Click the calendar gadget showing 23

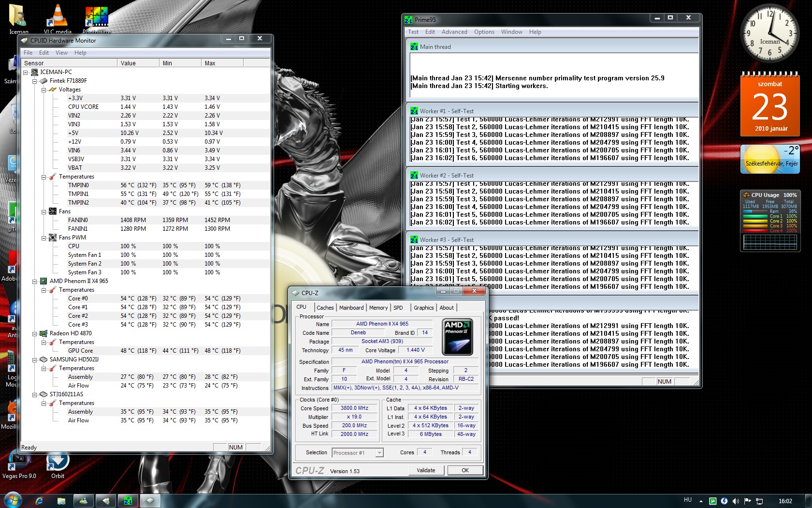pos(769,104)
